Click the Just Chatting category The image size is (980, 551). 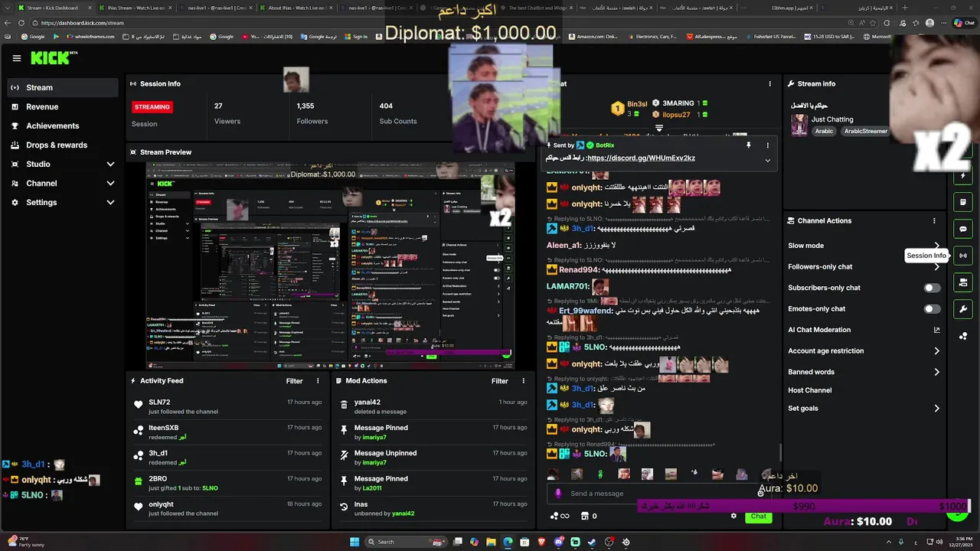click(x=832, y=119)
